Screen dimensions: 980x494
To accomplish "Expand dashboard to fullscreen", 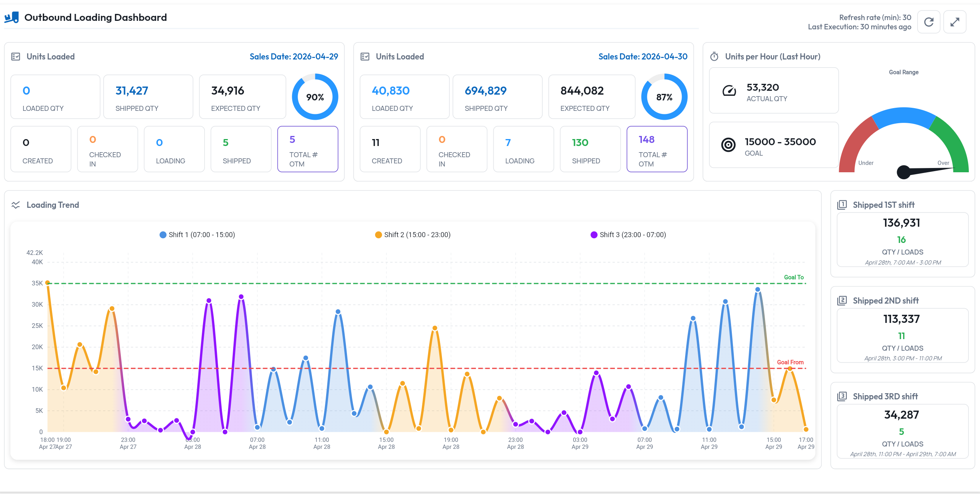I will pos(955,22).
